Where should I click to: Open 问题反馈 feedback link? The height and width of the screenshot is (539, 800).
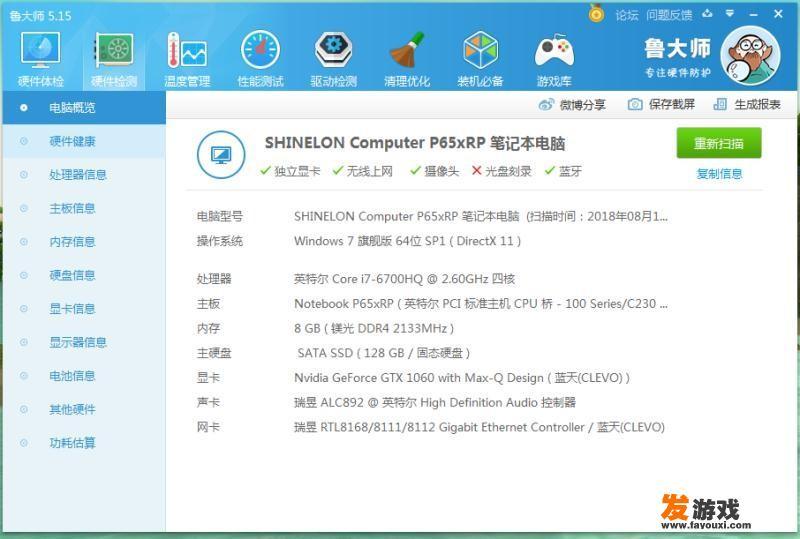coord(669,15)
